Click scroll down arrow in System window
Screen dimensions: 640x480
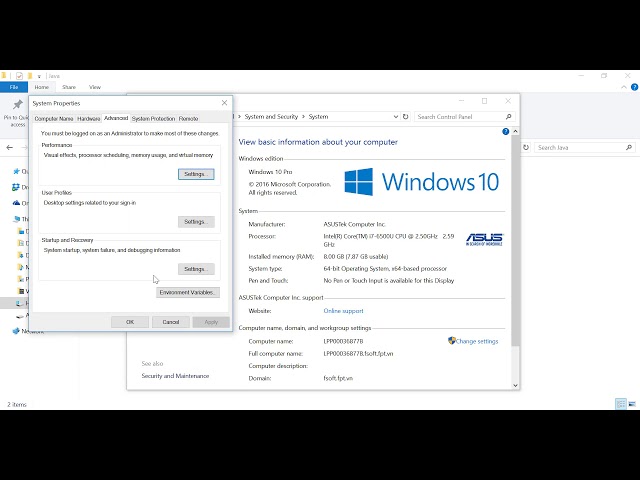(515, 385)
